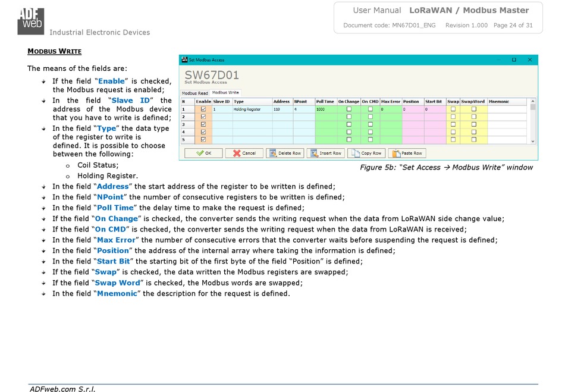Click the NPoint cell showing 4
Viewport: 565px width, 392px height.
coord(304,109)
